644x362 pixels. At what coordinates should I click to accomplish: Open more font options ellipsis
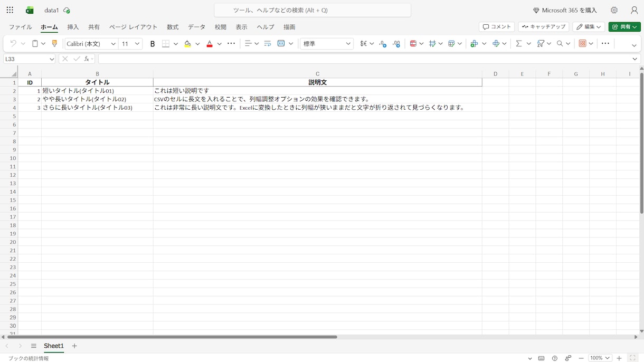231,44
